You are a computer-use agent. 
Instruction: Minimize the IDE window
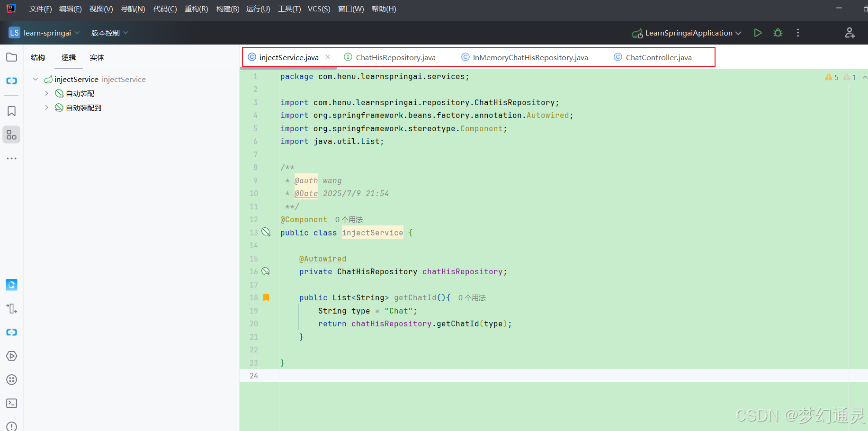(x=839, y=9)
